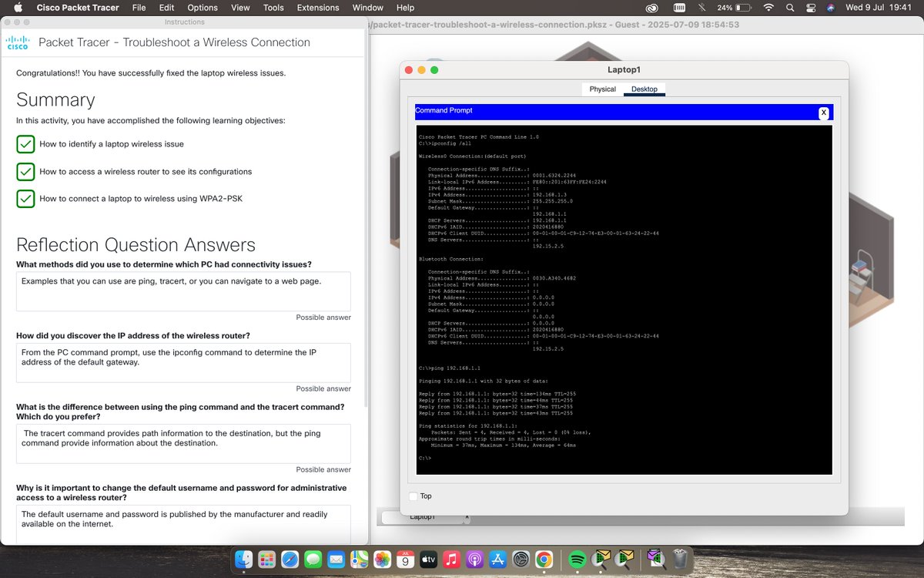924x578 pixels.
Task: Open Launchpad from the Dock
Action: coord(266,560)
